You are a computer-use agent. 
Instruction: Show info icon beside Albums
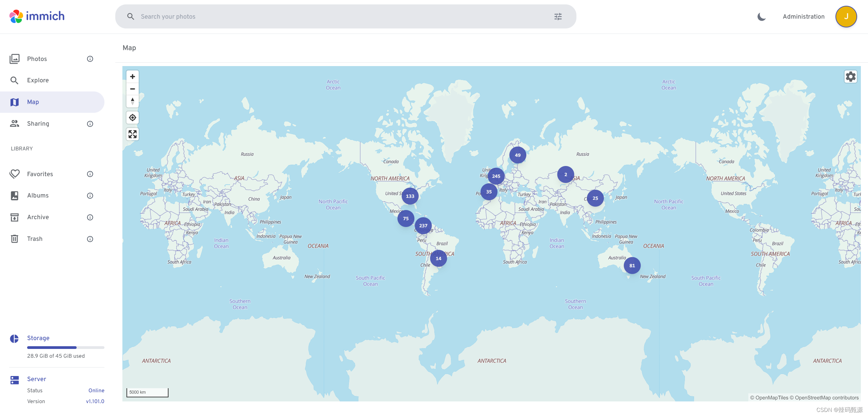(x=90, y=196)
